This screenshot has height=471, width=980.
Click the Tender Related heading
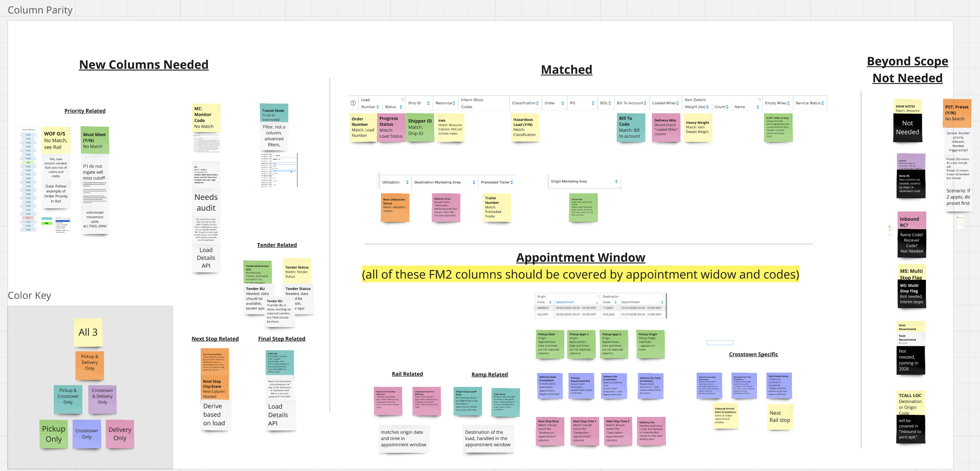(x=277, y=245)
